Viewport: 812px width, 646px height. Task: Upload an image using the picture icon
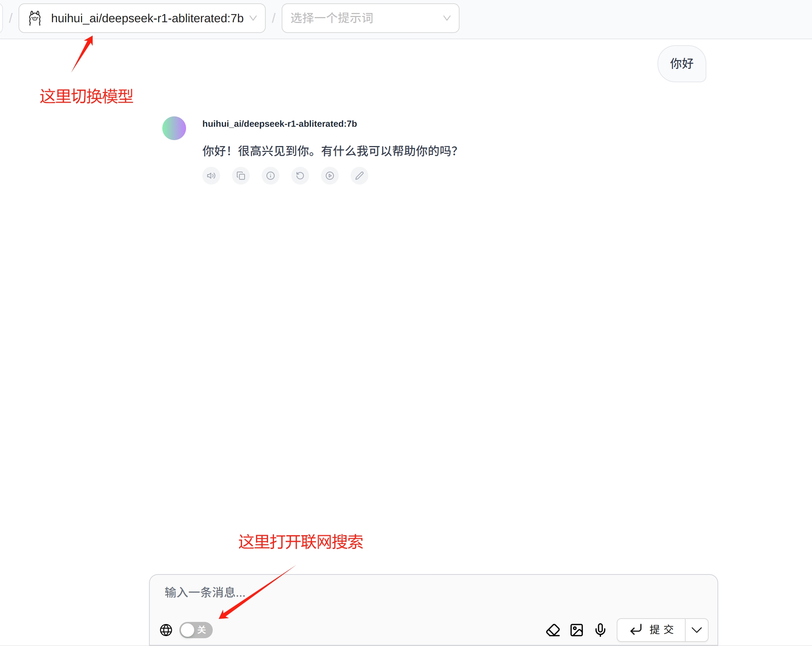[577, 630]
